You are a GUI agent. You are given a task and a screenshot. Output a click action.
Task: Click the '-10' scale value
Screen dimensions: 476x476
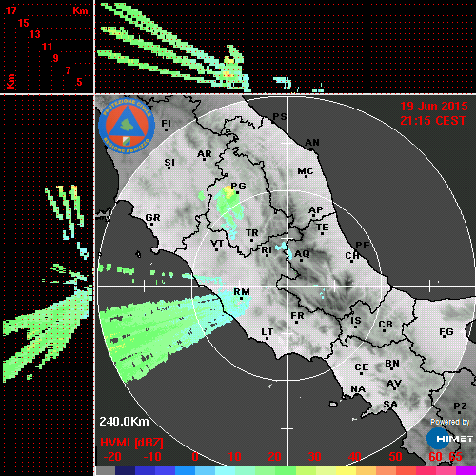(x=152, y=457)
